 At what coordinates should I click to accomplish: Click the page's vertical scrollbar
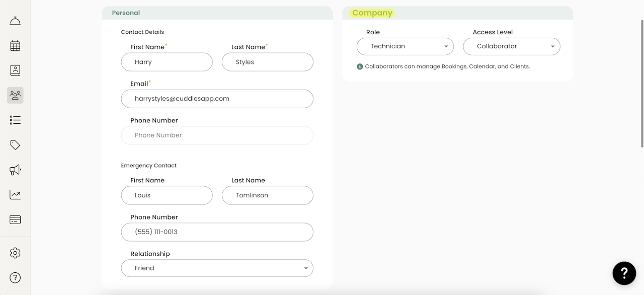point(641,84)
